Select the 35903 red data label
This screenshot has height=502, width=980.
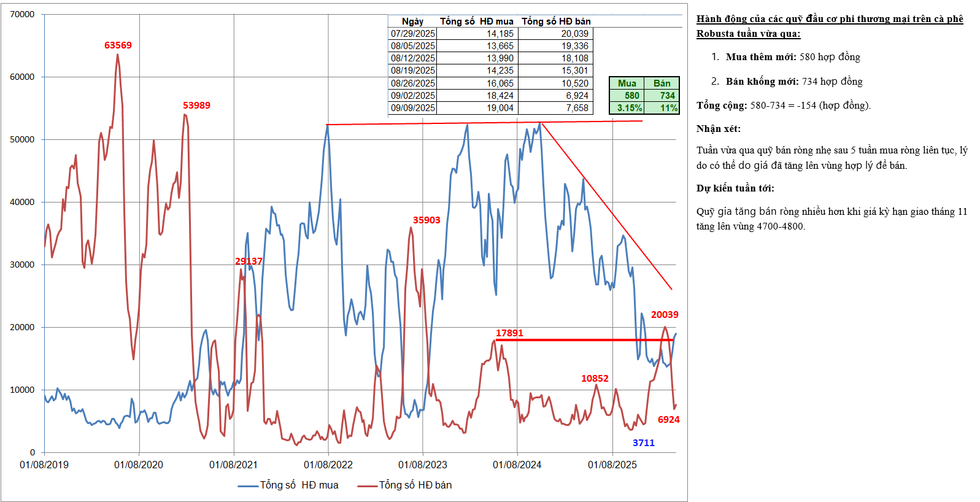point(426,220)
